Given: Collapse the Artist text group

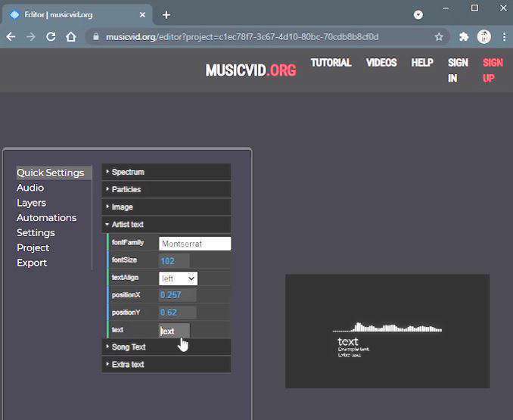Looking at the screenshot, I should 166,225.
